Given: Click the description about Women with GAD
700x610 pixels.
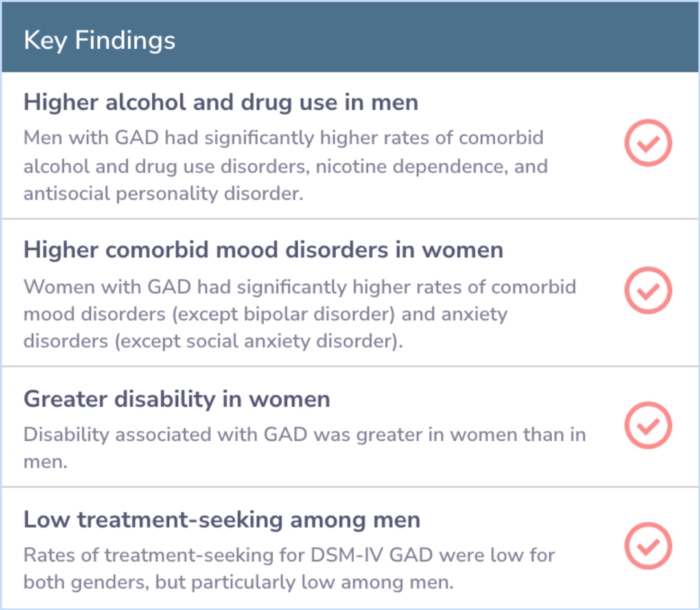Looking at the screenshot, I should (300, 314).
